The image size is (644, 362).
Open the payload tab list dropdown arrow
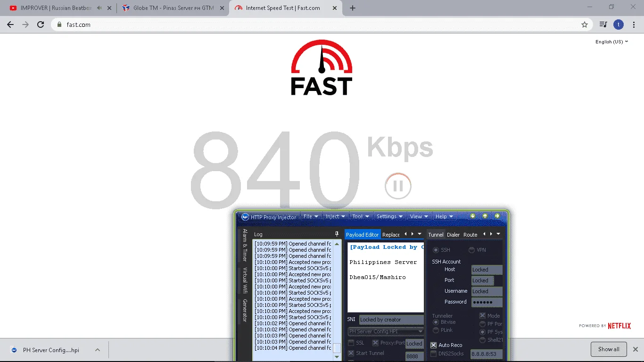coord(420,234)
